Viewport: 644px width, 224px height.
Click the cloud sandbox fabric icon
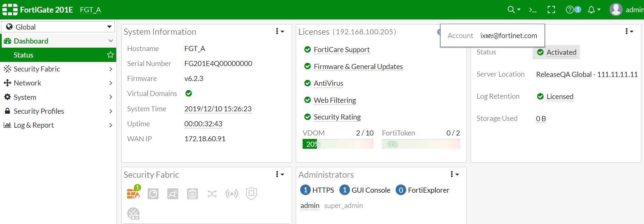click(134, 214)
